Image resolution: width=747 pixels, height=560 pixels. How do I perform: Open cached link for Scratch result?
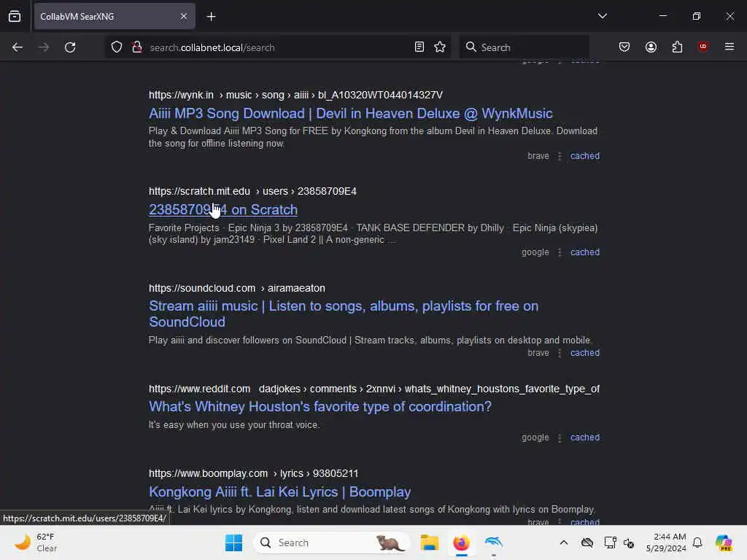tap(585, 252)
